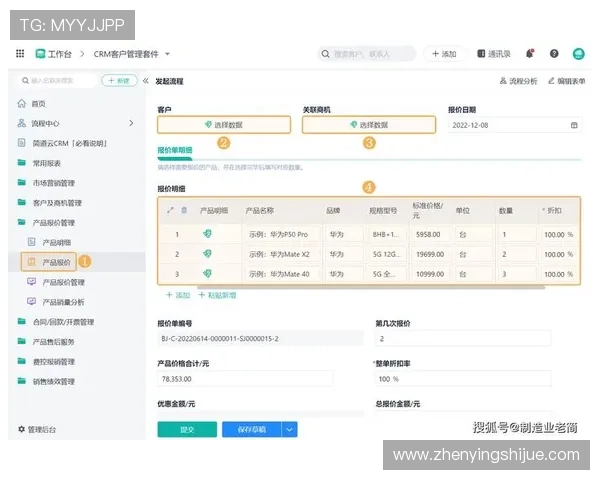Click the 数量 field in row 1
This screenshot has height=480, width=600.
point(517,234)
